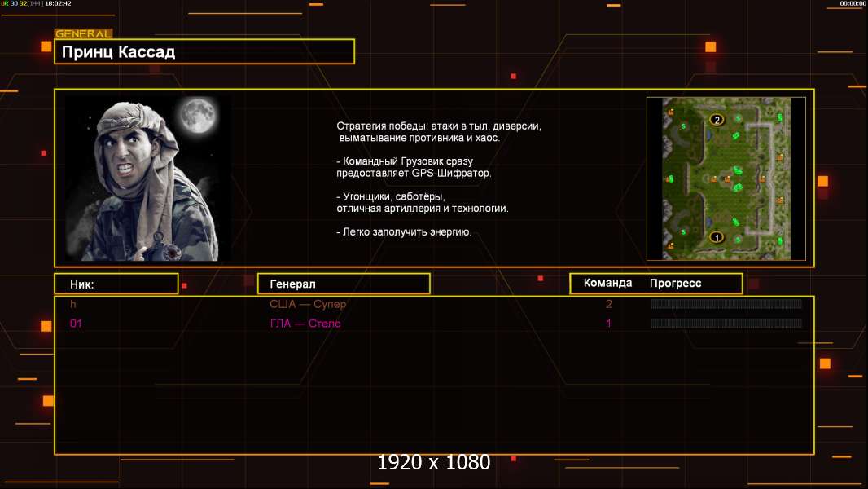Select player 01 in the list
Screen dimensions: 868x489
click(76, 324)
